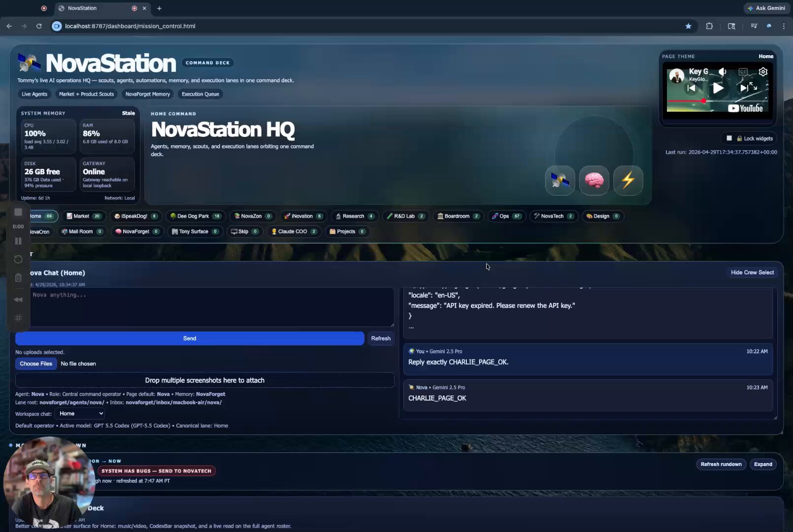Select the Boardroom tab
The height and width of the screenshot is (532, 793).
[457, 216]
